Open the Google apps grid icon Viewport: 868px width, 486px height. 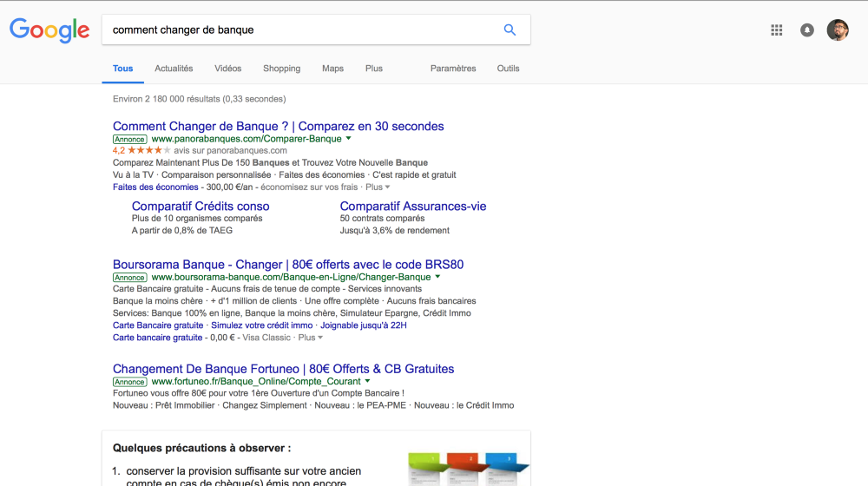coord(777,30)
